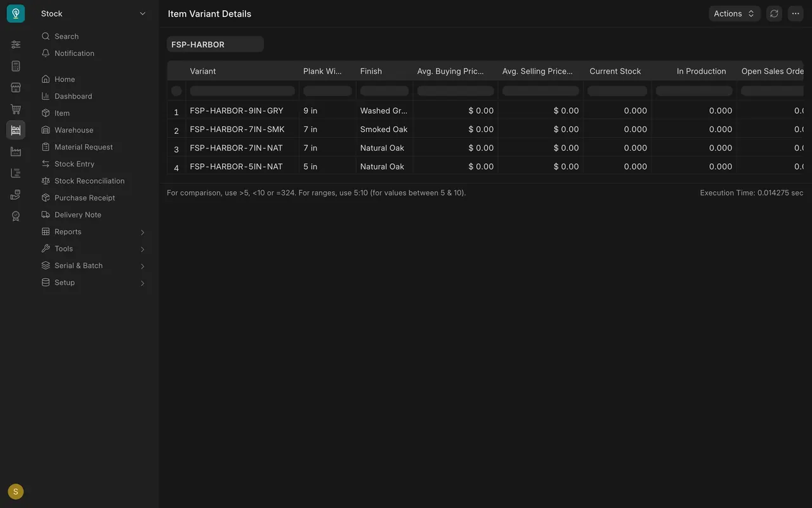This screenshot has width=812, height=508.
Task: Open the award ribbon quality icon in the left rail
Action: (x=16, y=217)
